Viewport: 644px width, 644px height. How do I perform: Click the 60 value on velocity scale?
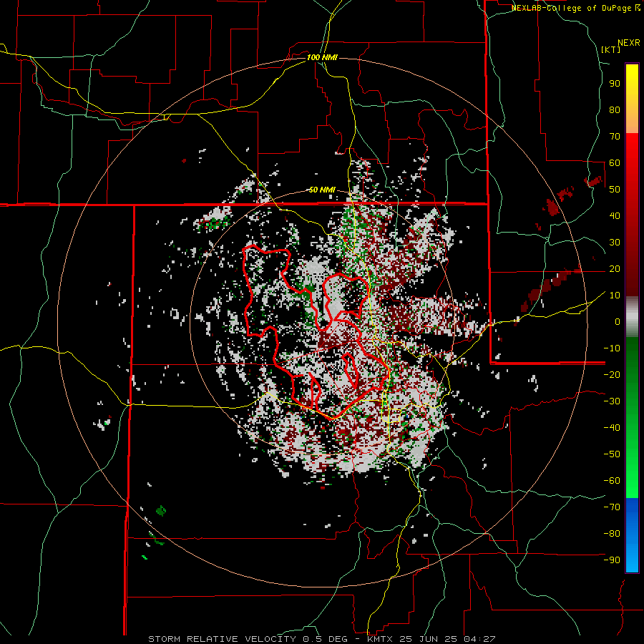[x=615, y=162]
